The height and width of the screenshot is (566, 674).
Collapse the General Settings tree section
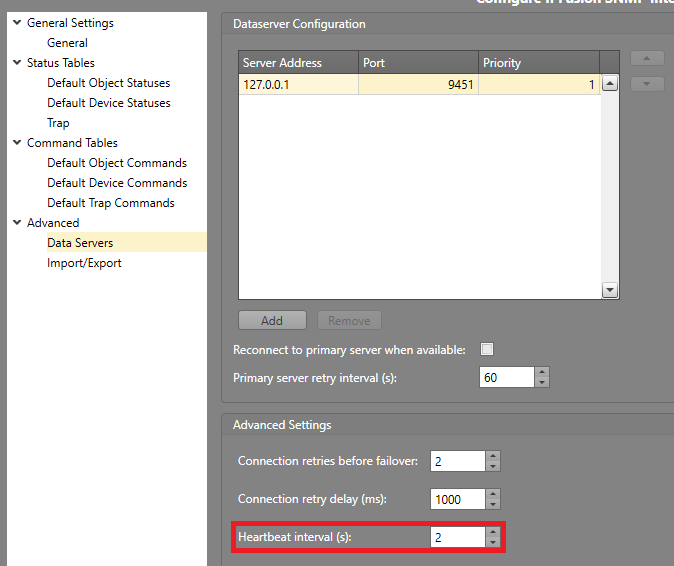pos(17,23)
